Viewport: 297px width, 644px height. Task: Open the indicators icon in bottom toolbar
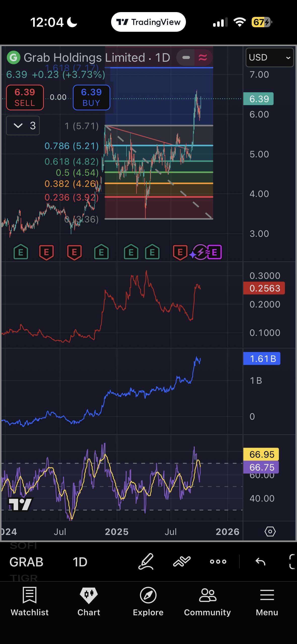182,562
